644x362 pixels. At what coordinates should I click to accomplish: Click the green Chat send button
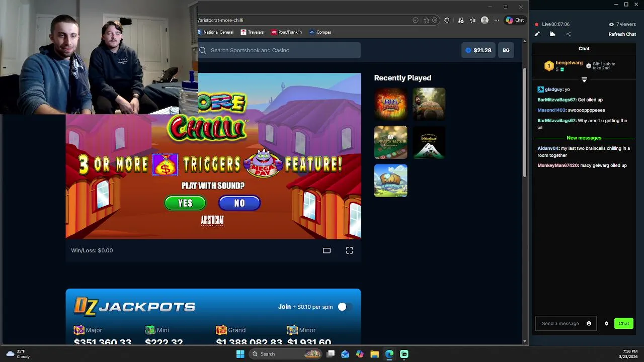(x=624, y=324)
